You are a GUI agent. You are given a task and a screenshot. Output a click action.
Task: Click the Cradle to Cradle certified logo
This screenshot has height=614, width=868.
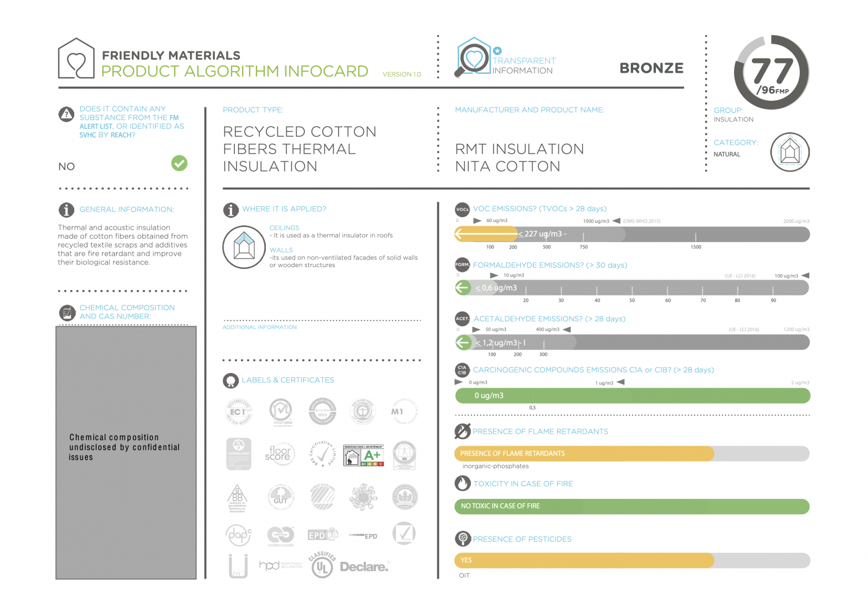[x=281, y=536]
